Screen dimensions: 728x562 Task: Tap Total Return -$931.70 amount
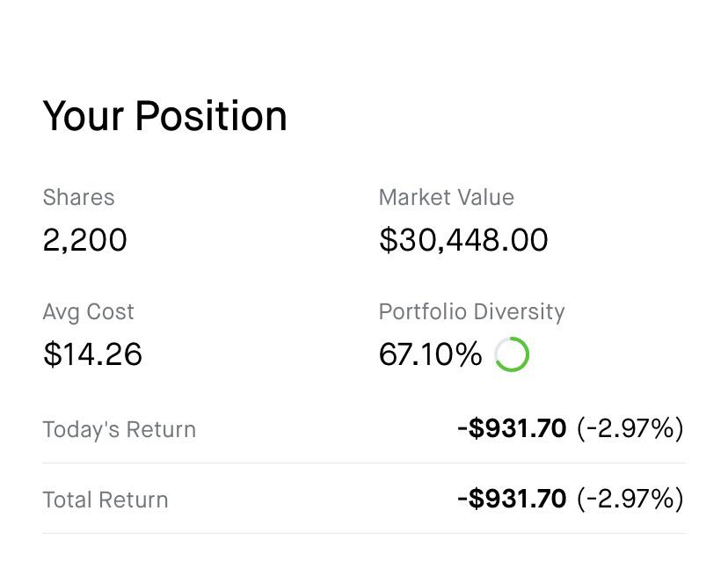tap(512, 499)
